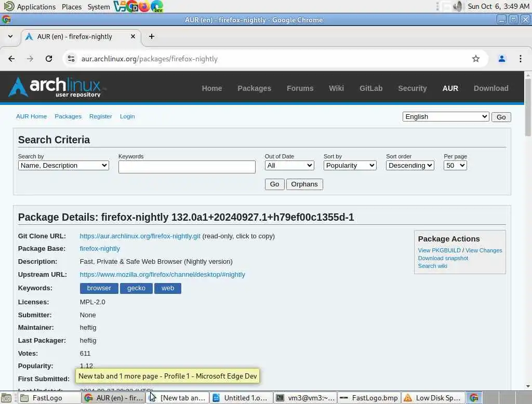This screenshot has width=532, height=404.
Task: Open firefox-nightly Package Base link
Action: pos(100,249)
